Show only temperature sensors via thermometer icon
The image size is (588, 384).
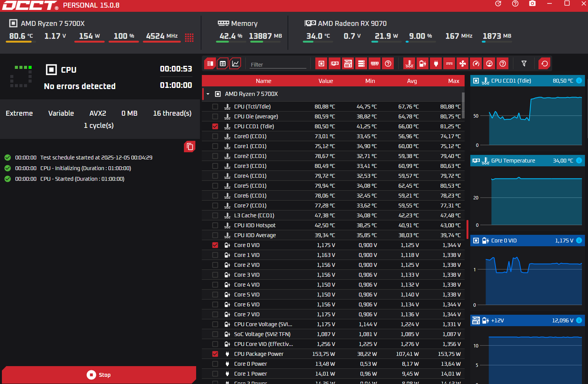click(409, 64)
